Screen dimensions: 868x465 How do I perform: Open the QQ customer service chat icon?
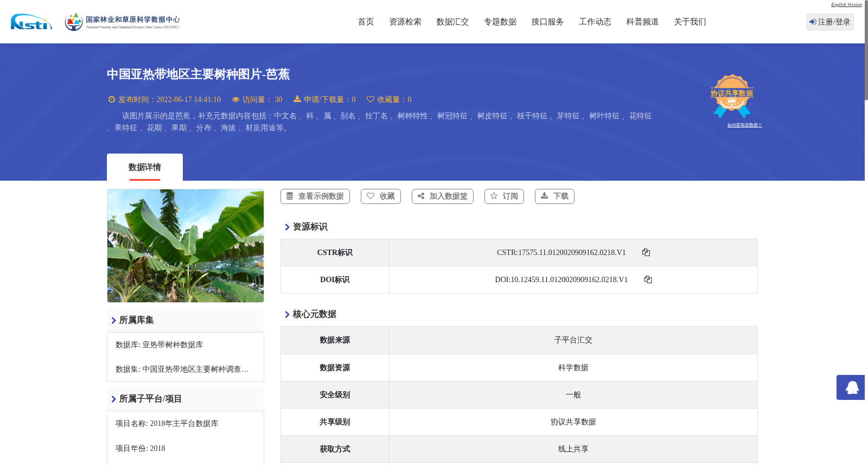tap(851, 387)
